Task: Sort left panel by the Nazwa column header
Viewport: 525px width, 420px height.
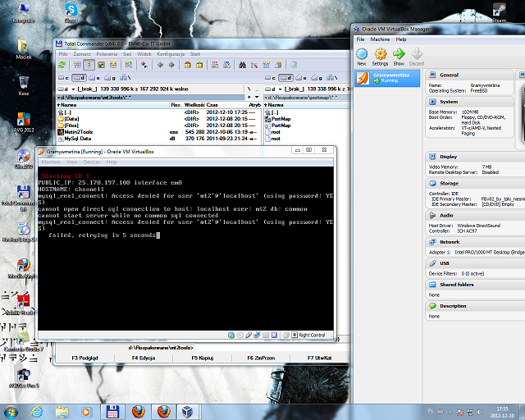Action: 113,105
